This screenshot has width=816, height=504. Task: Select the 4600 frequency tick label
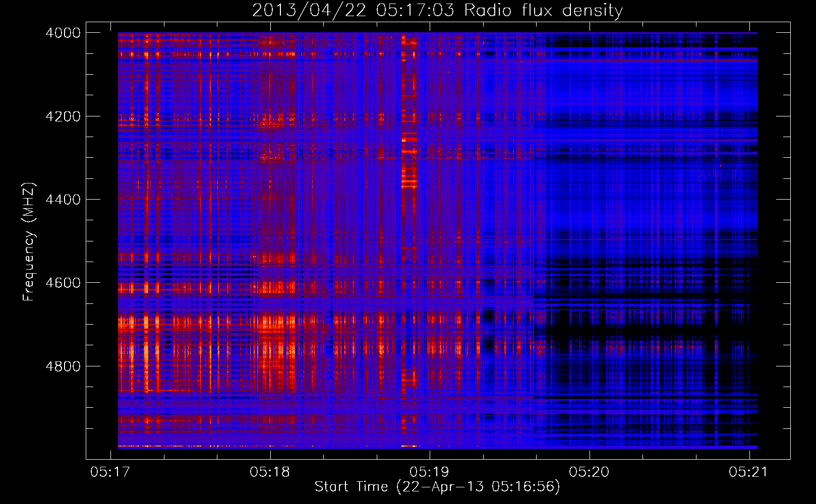(x=63, y=283)
